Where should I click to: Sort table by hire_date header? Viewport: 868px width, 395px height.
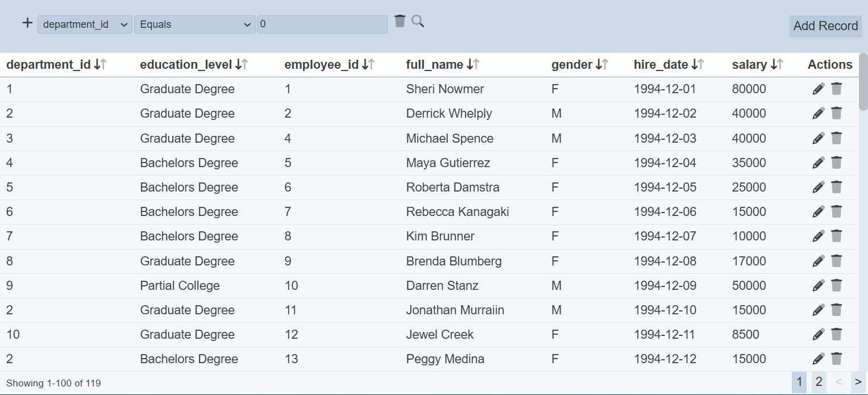[x=697, y=65]
